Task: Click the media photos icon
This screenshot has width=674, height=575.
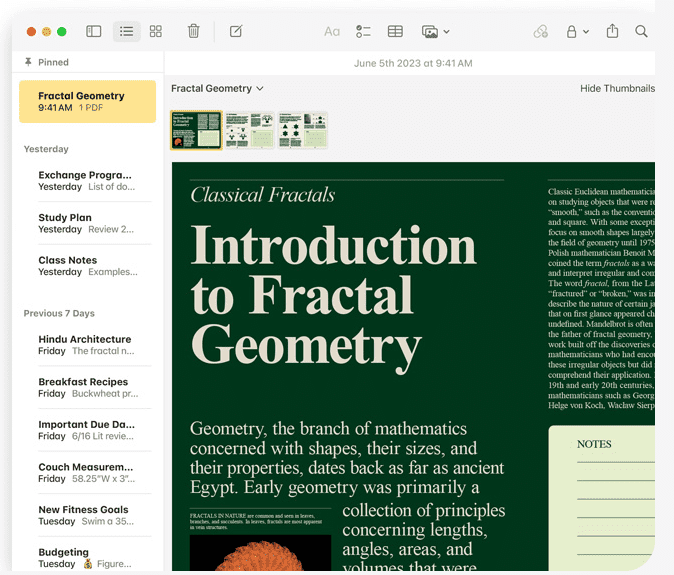Action: [x=430, y=32]
